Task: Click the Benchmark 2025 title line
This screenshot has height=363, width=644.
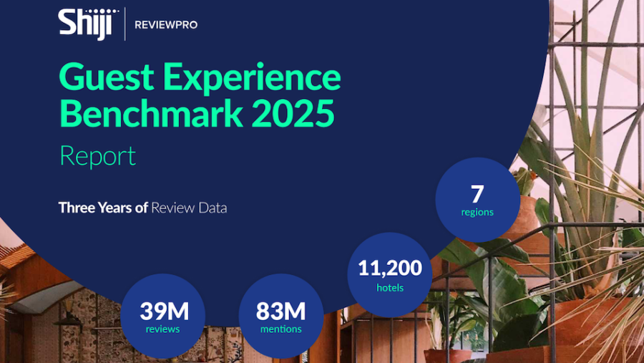Action: 197,112
